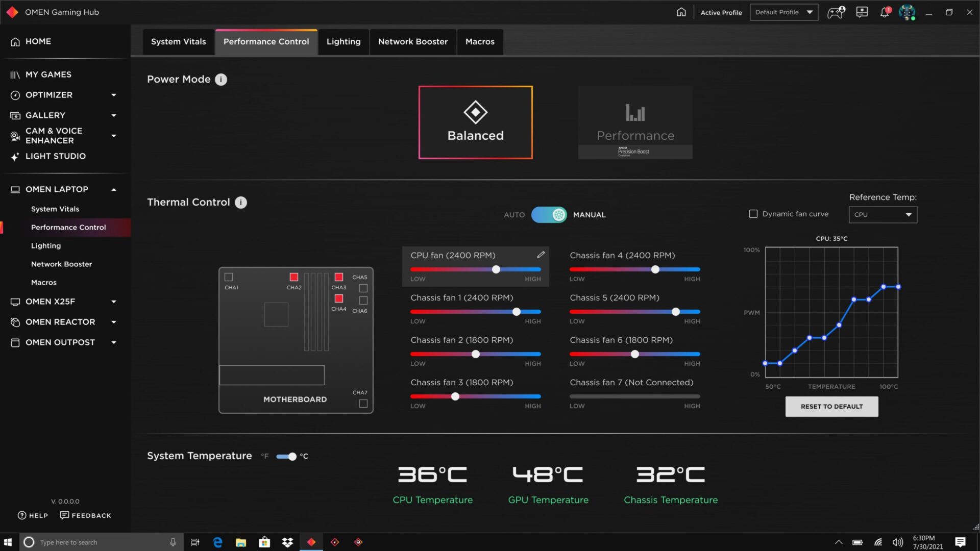Open MY GAMES in the sidebar
980x551 pixels.
click(x=48, y=74)
